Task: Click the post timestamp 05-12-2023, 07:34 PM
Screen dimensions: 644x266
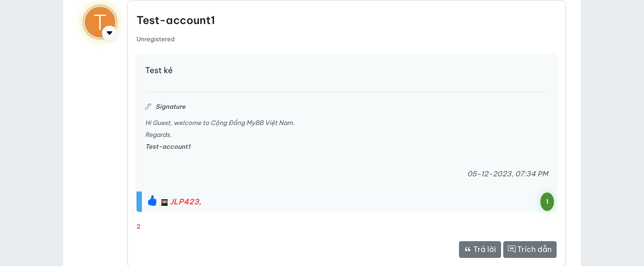Action: tap(508, 174)
